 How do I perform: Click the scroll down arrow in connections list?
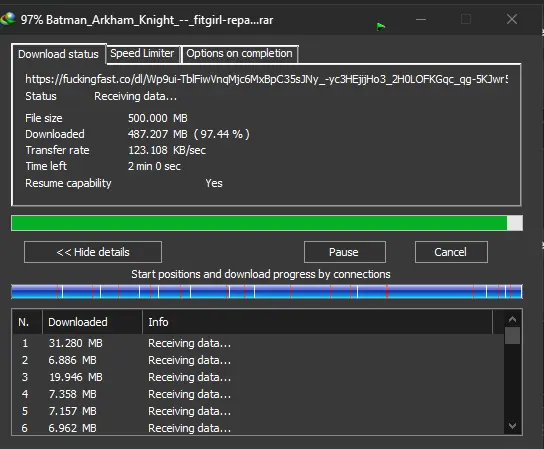point(512,426)
